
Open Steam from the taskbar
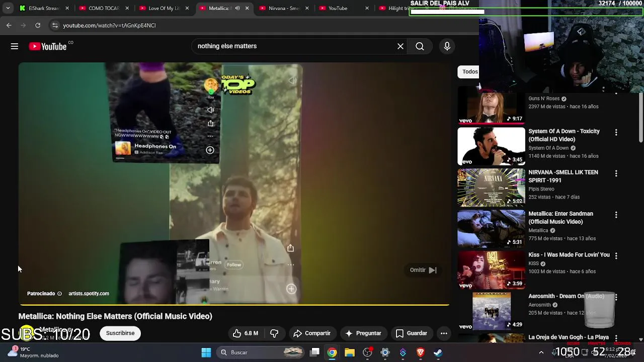[438, 352]
